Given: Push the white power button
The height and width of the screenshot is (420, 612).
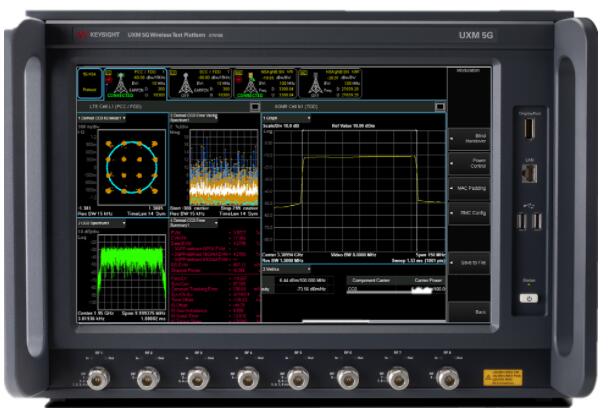Looking at the screenshot, I should click(529, 298).
